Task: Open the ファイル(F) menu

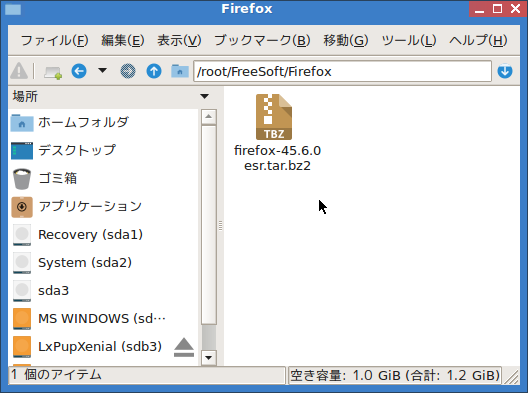Action: point(55,40)
